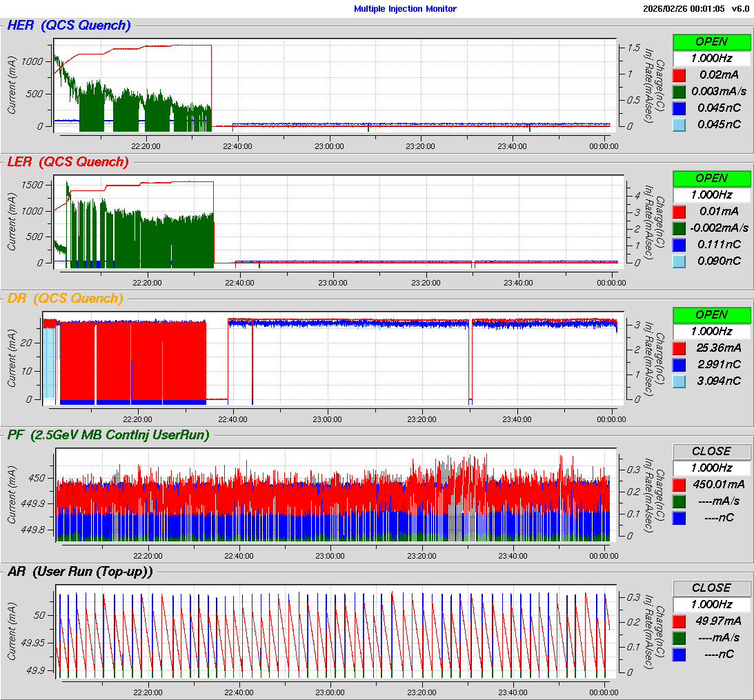Pick the red swatch next to LER 0.01mA

point(679,211)
